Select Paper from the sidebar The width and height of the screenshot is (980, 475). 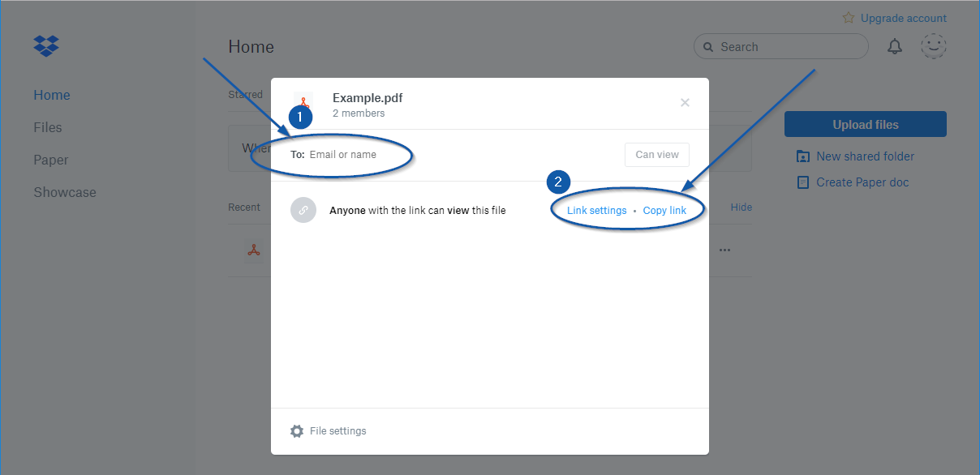pyautogui.click(x=51, y=160)
